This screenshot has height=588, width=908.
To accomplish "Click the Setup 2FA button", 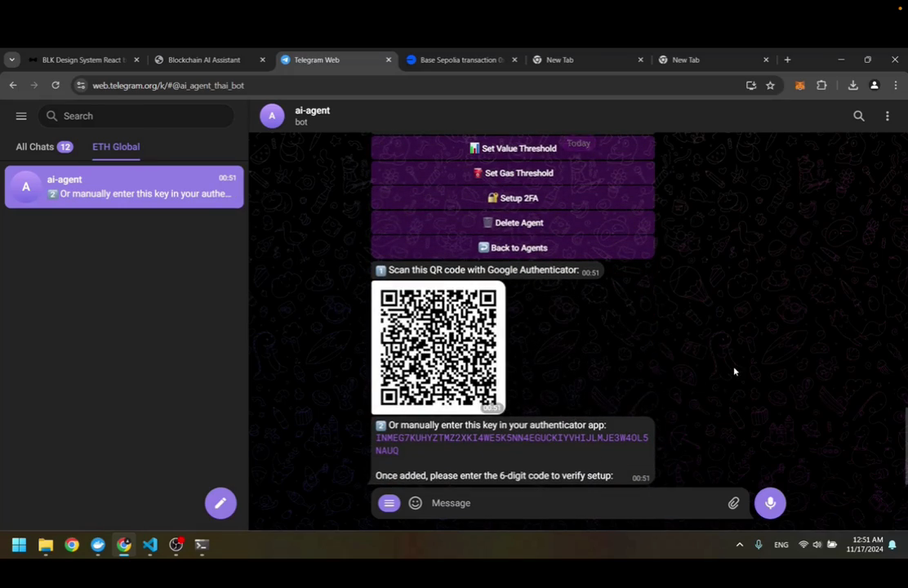I will [x=513, y=198].
